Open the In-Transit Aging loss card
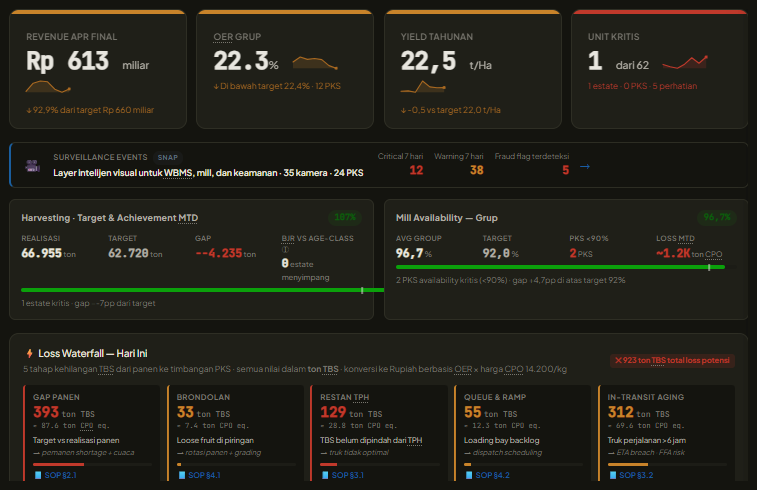Viewport: 757px width, 490px height. (x=666, y=433)
